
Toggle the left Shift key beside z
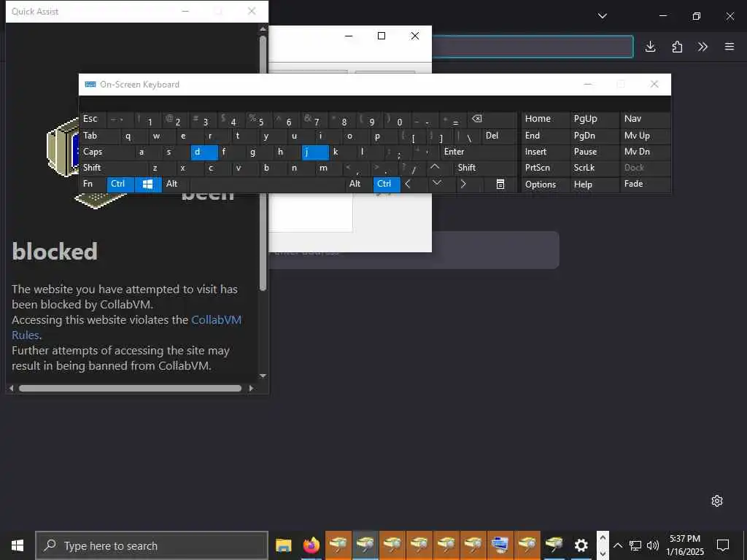click(x=114, y=168)
